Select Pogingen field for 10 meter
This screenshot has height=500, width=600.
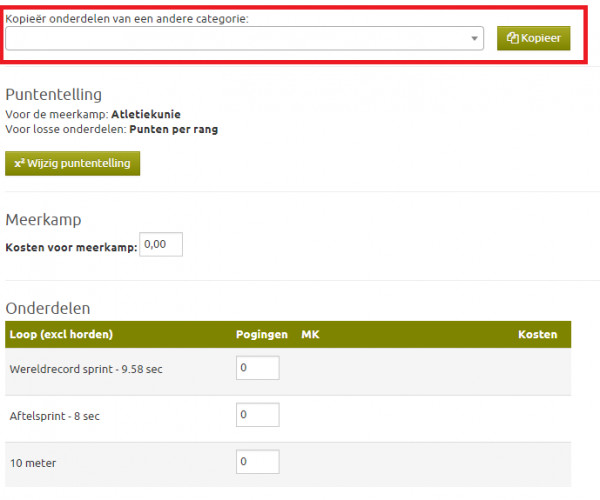coord(257,461)
